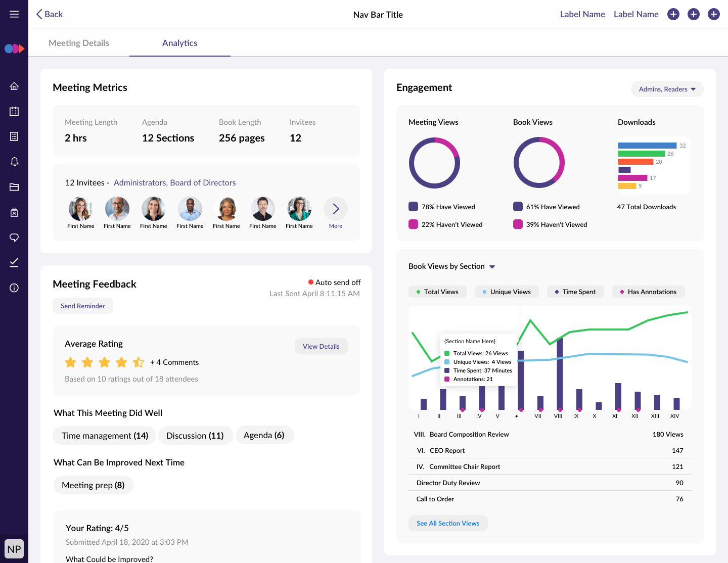The image size is (728, 563).
Task: Open the Admins, Readers dropdown
Action: tap(667, 89)
